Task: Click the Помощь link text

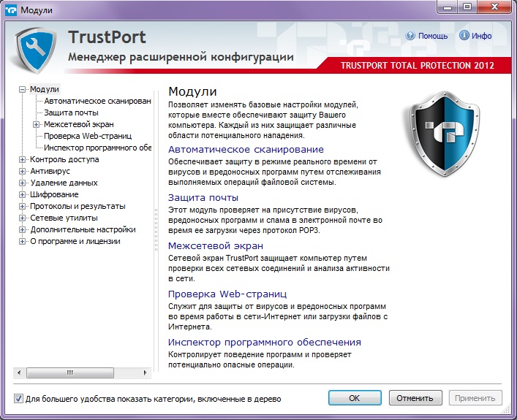Action: click(x=433, y=36)
